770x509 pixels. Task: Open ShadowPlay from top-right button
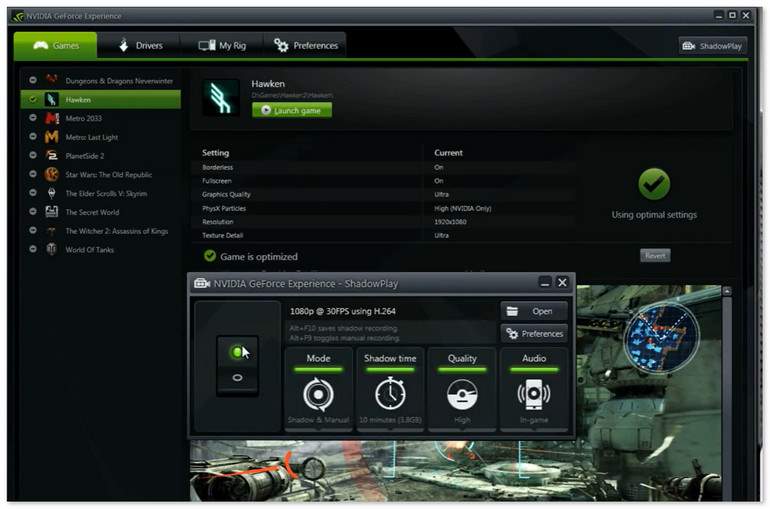[713, 46]
